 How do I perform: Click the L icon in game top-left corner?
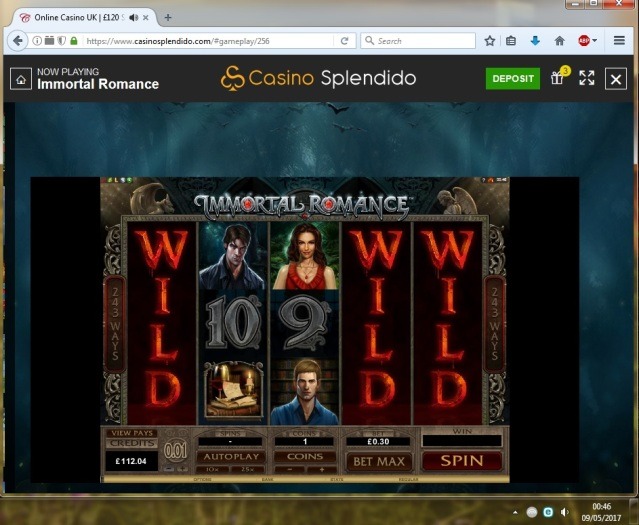[x=116, y=180]
